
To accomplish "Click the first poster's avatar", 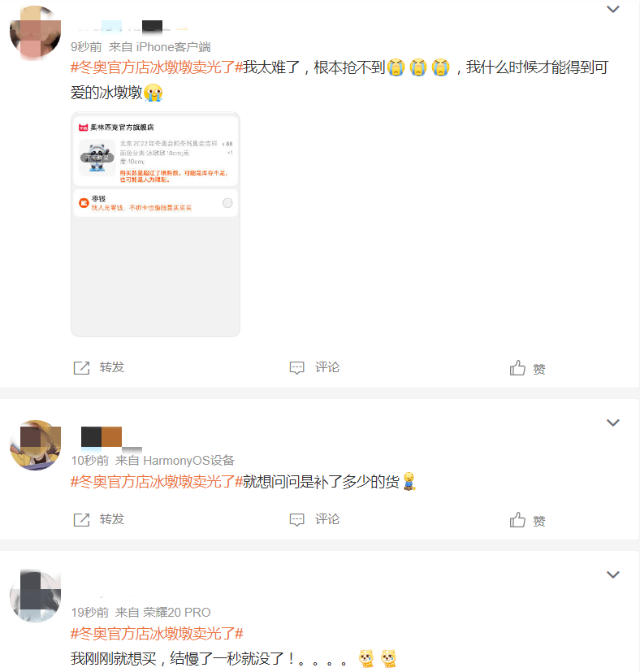I will (x=35, y=33).
